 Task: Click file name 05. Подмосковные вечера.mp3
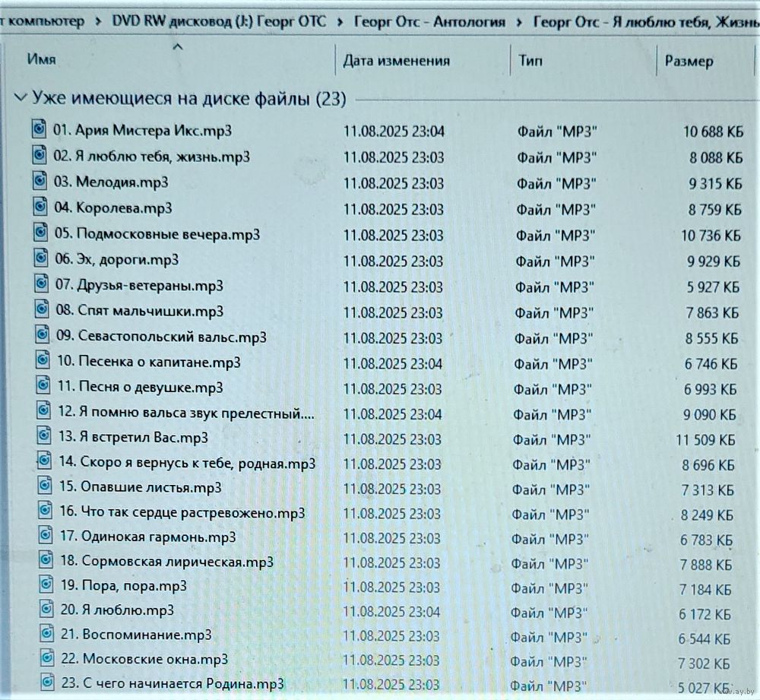tap(157, 234)
